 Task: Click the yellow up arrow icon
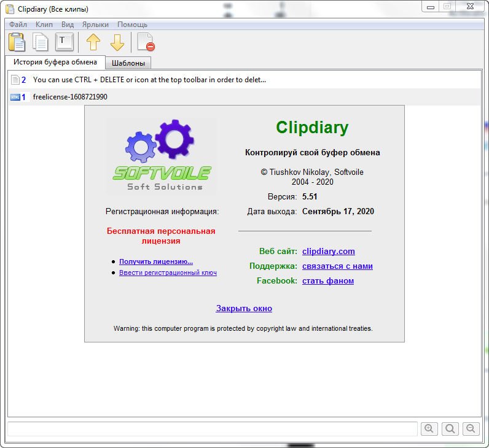click(93, 42)
